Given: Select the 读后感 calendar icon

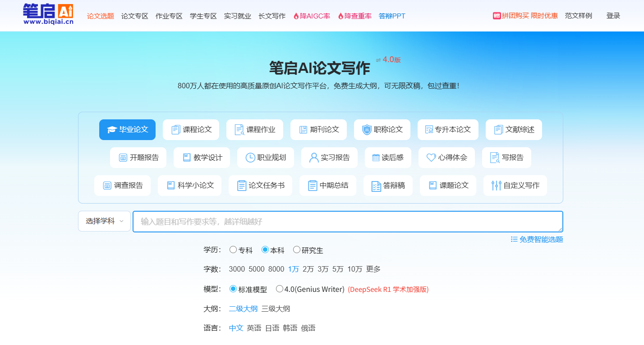Looking at the screenshot, I should tap(376, 158).
